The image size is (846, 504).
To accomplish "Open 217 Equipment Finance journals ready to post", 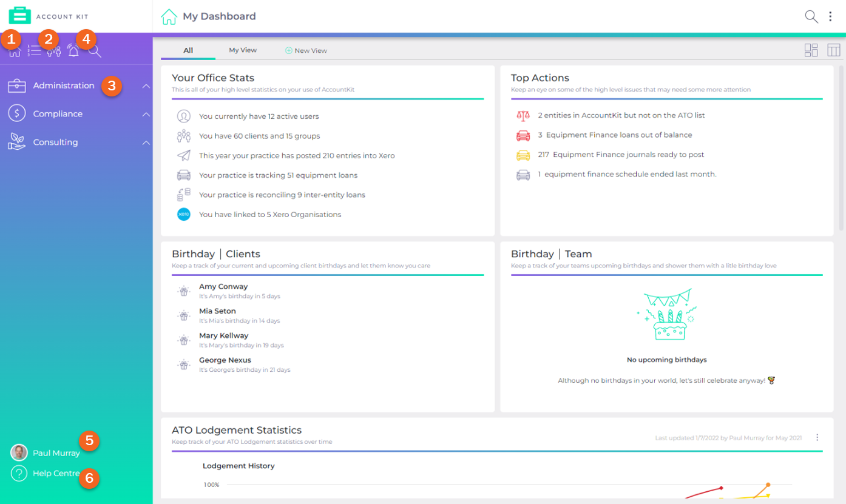I will 621,155.
